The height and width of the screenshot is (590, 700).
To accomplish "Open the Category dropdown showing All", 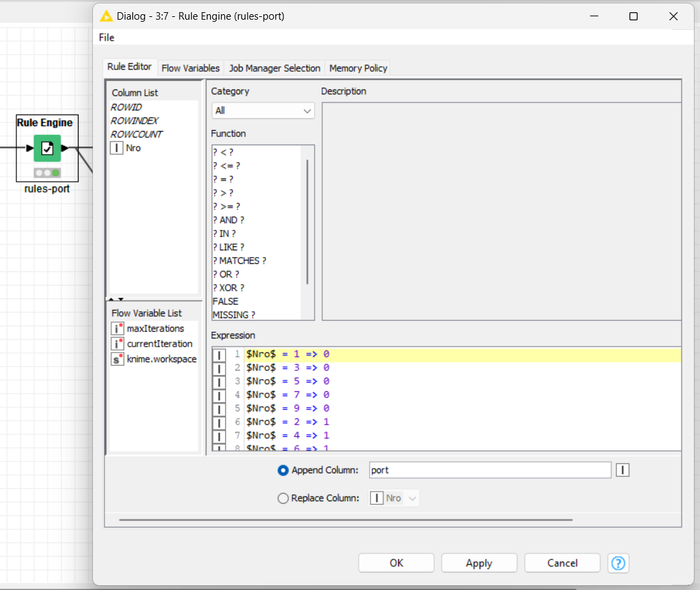I will (262, 110).
